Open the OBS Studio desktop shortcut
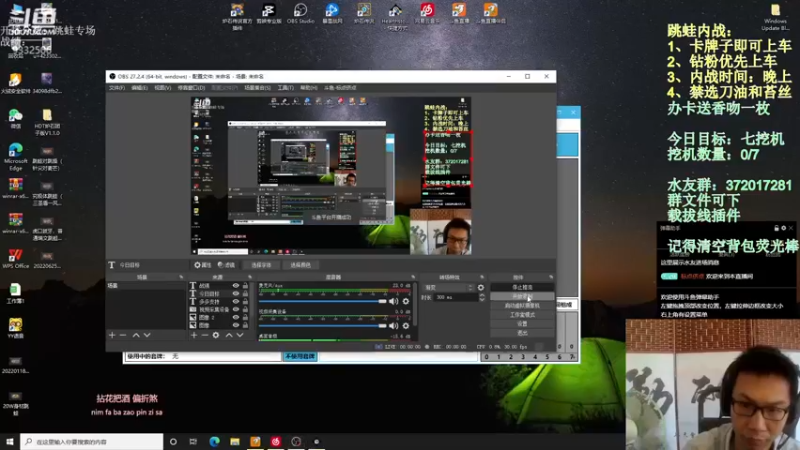 click(x=301, y=14)
